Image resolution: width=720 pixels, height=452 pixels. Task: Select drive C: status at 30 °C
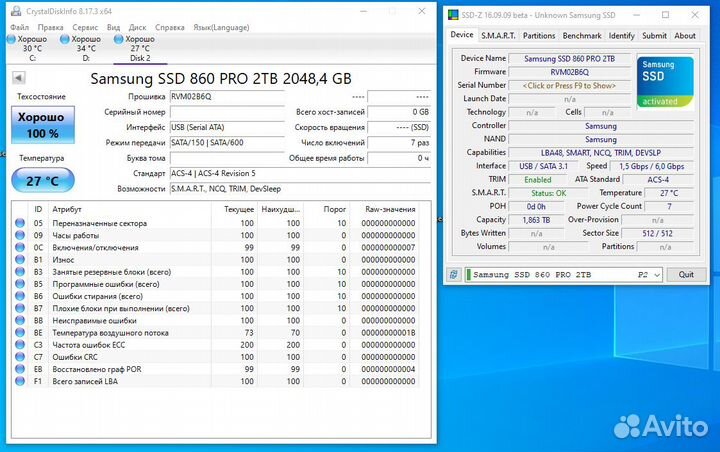(28, 48)
